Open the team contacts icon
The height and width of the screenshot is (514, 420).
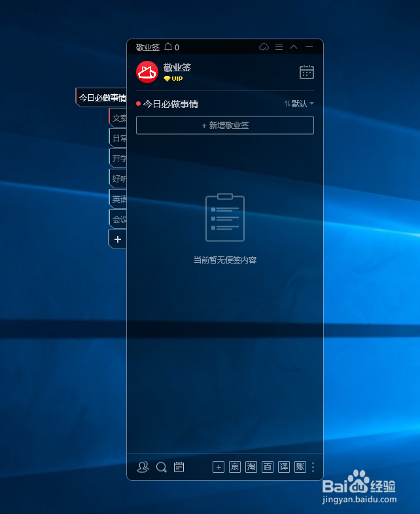(143, 467)
